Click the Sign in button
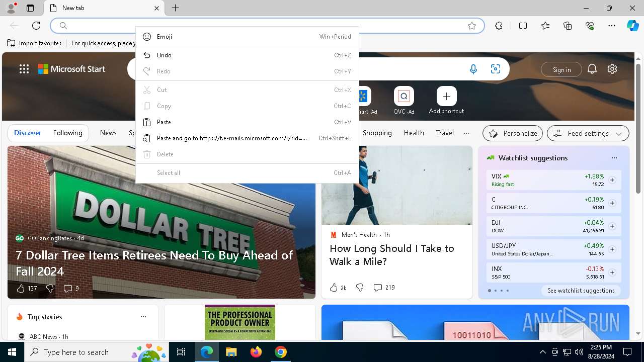 pos(561,69)
